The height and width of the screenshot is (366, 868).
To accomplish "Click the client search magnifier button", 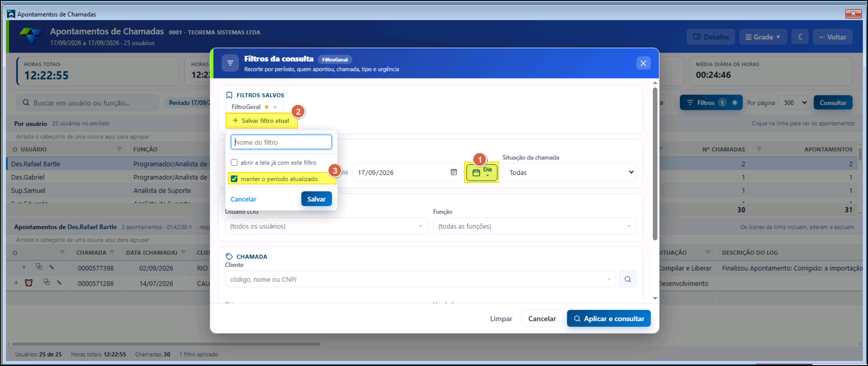I will 627,279.
